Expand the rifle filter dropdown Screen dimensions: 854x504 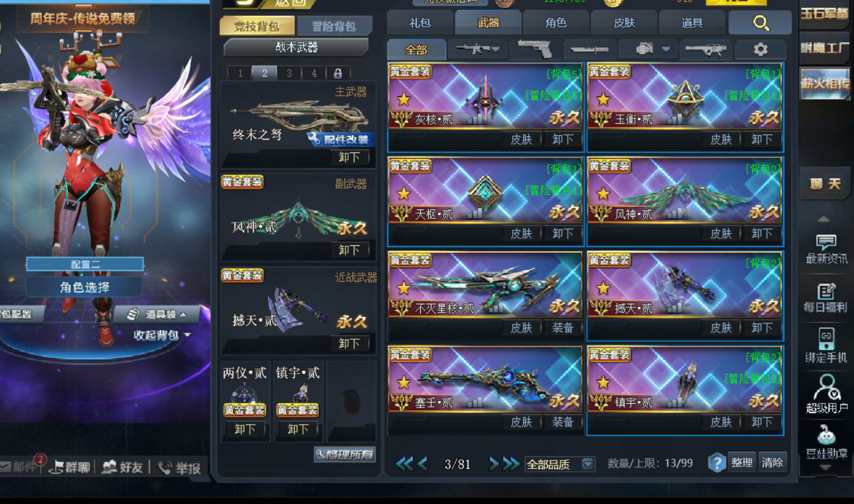pos(496,49)
